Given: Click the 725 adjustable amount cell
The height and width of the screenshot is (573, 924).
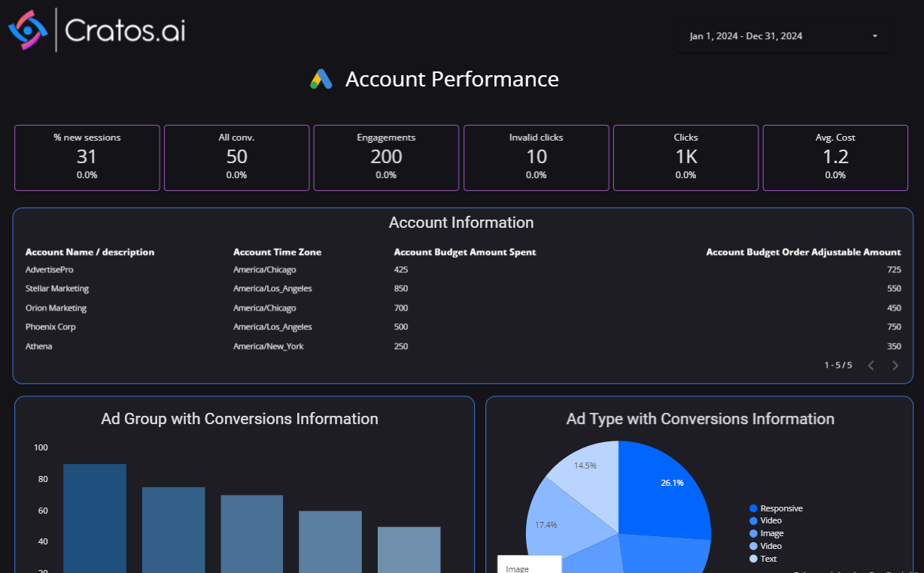Looking at the screenshot, I should 894,269.
